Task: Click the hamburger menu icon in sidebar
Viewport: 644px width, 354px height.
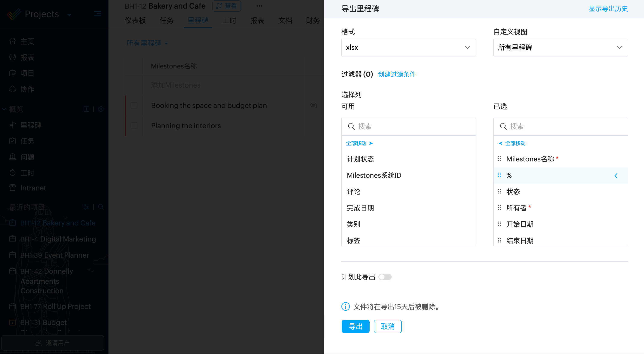Action: pyautogui.click(x=98, y=14)
